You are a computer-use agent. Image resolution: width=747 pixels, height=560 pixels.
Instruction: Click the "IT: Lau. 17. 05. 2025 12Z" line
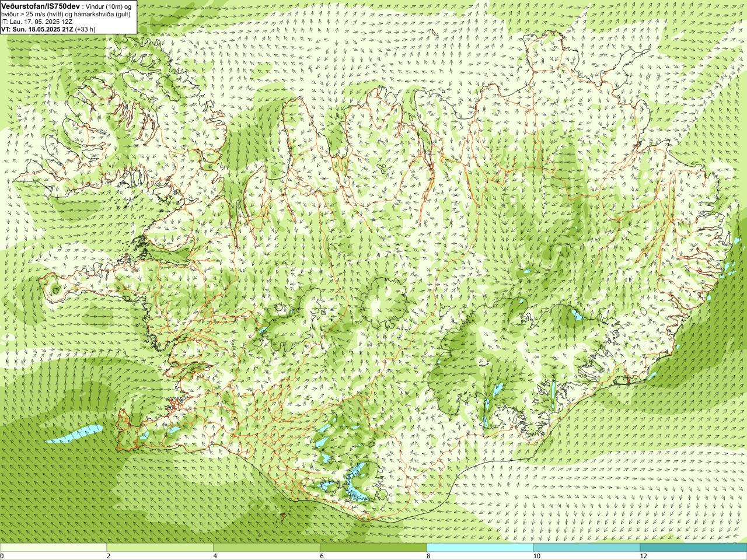click(37, 22)
